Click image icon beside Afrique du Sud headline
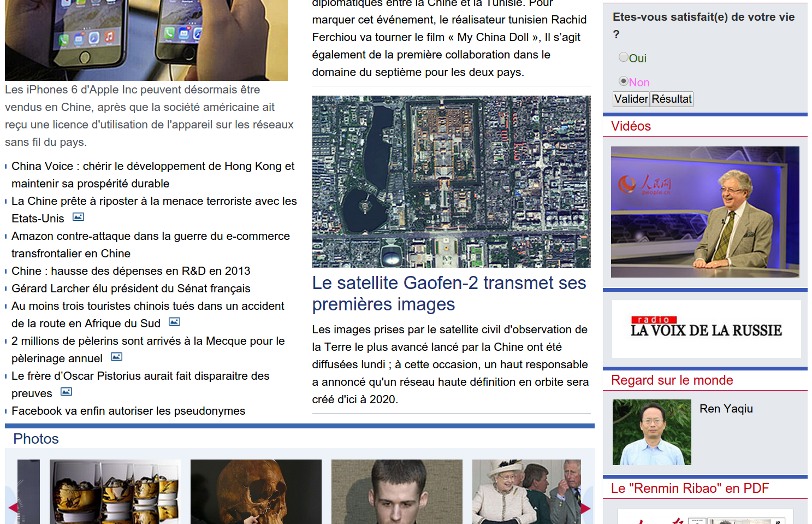Image resolution: width=812 pixels, height=524 pixels. (x=174, y=322)
